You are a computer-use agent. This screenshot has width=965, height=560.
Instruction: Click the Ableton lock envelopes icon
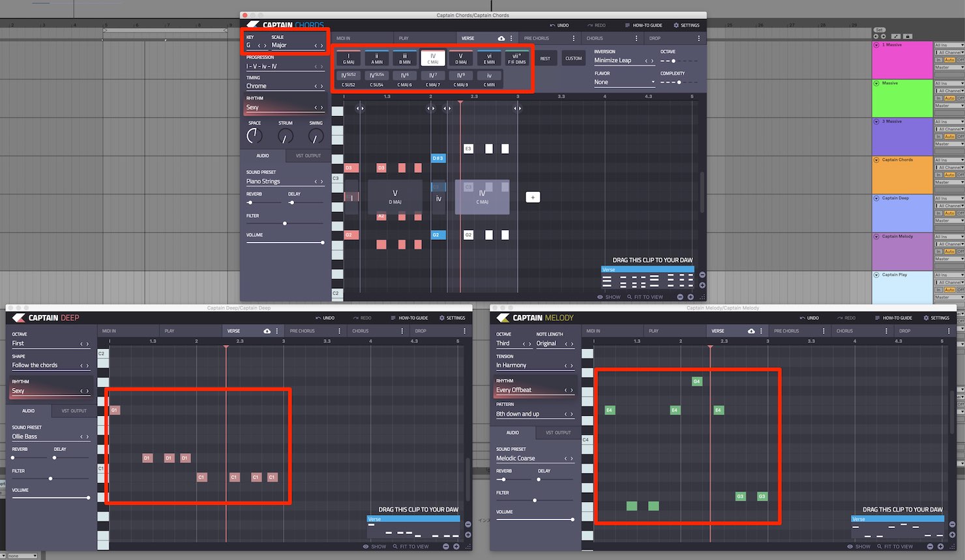click(908, 37)
